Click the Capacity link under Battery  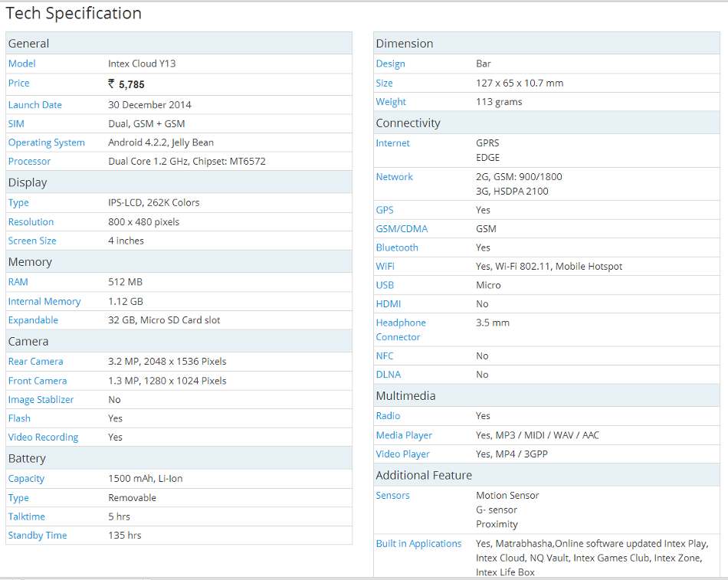point(26,479)
